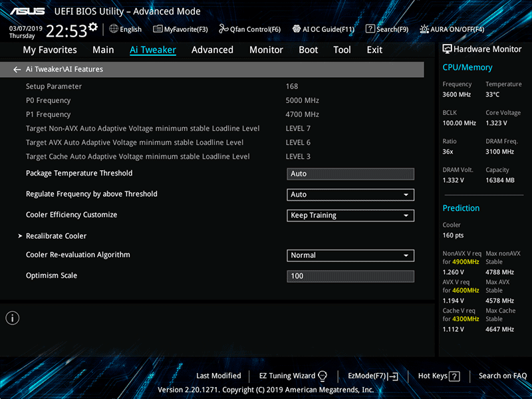Click the Optimism Scale value field
Screen dimensions: 532x399
pyautogui.click(x=350, y=276)
